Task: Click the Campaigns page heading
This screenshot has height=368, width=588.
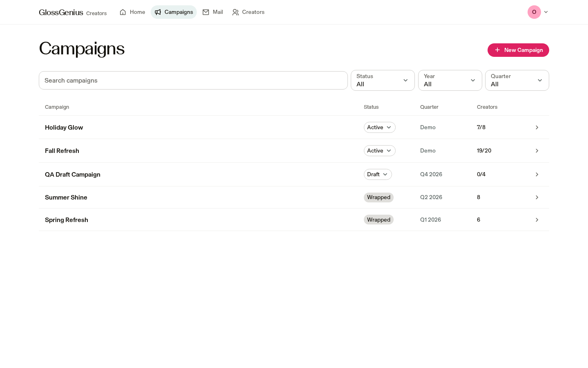Action: click(82, 49)
